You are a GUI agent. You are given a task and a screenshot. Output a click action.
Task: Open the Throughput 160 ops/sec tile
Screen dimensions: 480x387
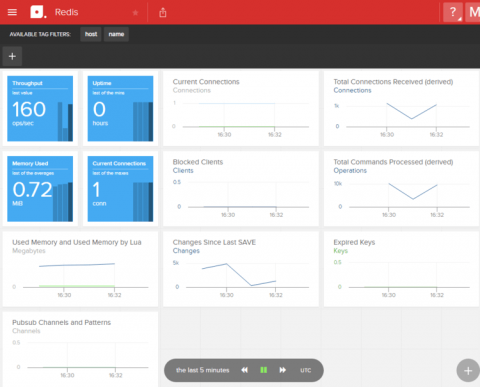click(40, 108)
